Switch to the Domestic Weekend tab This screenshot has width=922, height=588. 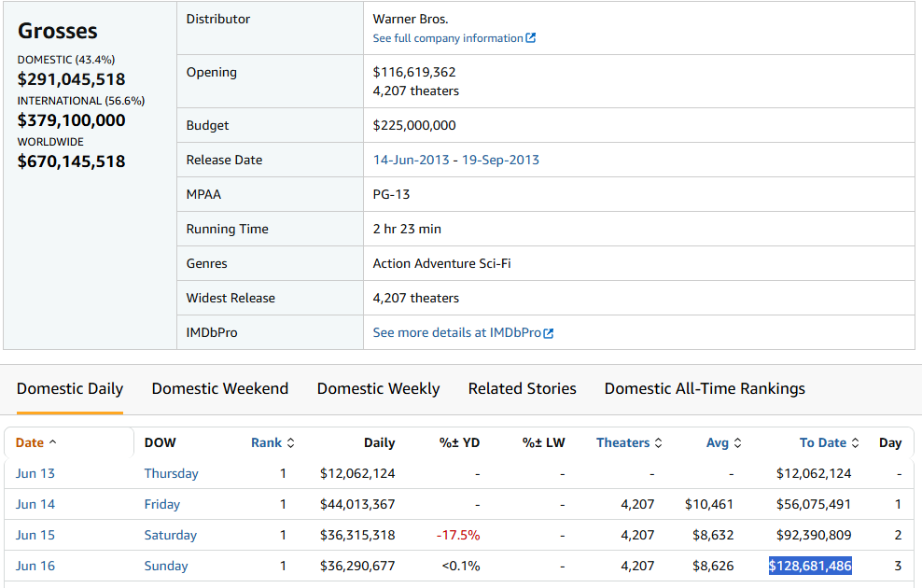[220, 388]
